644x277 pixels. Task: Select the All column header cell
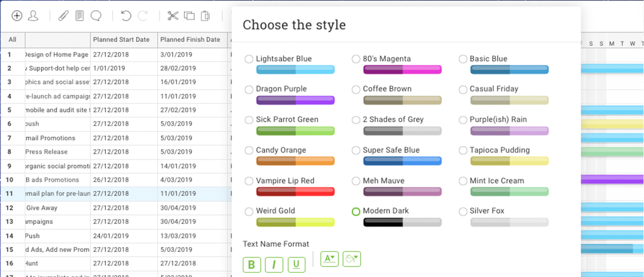13,40
